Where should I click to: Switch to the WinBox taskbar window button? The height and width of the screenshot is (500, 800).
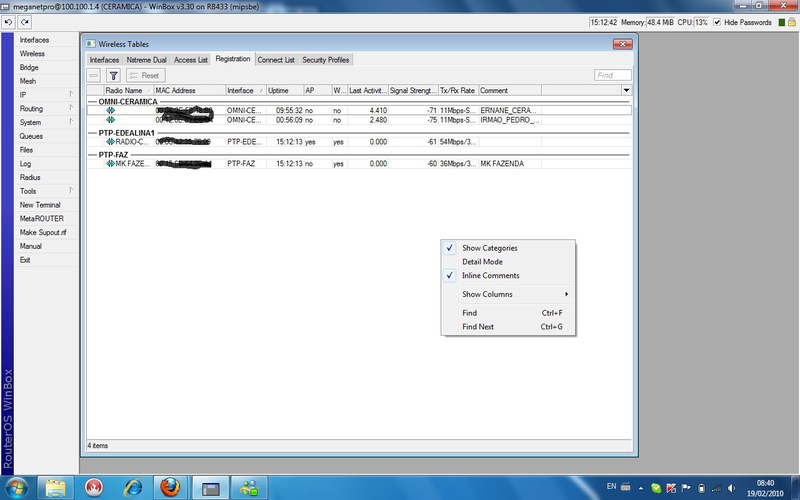click(210, 488)
